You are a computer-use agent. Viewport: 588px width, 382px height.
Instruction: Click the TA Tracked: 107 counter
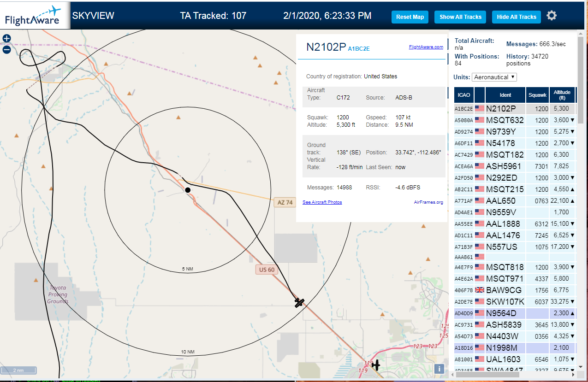[213, 16]
